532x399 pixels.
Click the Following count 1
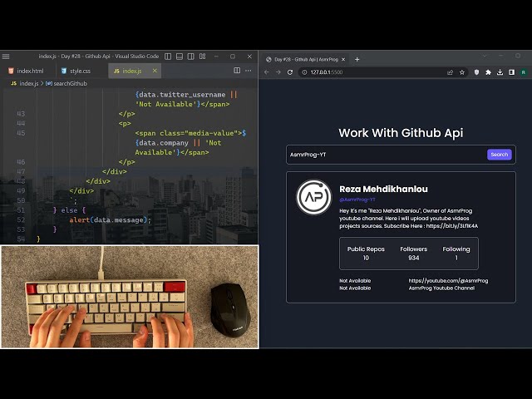(x=456, y=258)
